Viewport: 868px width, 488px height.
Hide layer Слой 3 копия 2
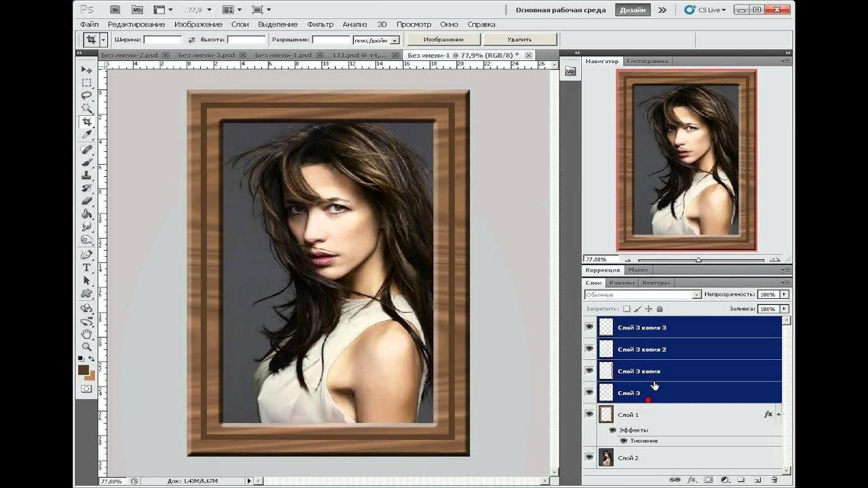click(589, 349)
